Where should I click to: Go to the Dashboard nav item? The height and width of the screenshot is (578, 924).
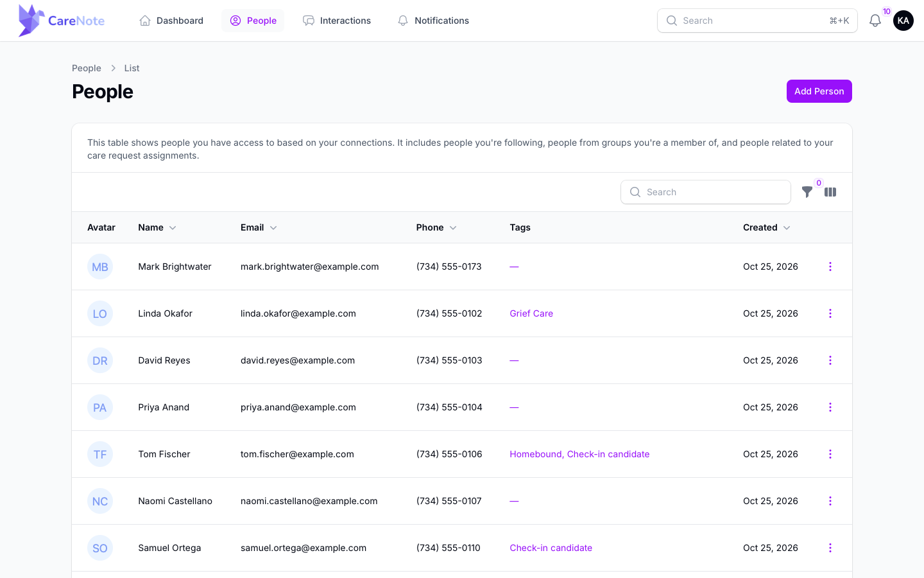(x=171, y=21)
